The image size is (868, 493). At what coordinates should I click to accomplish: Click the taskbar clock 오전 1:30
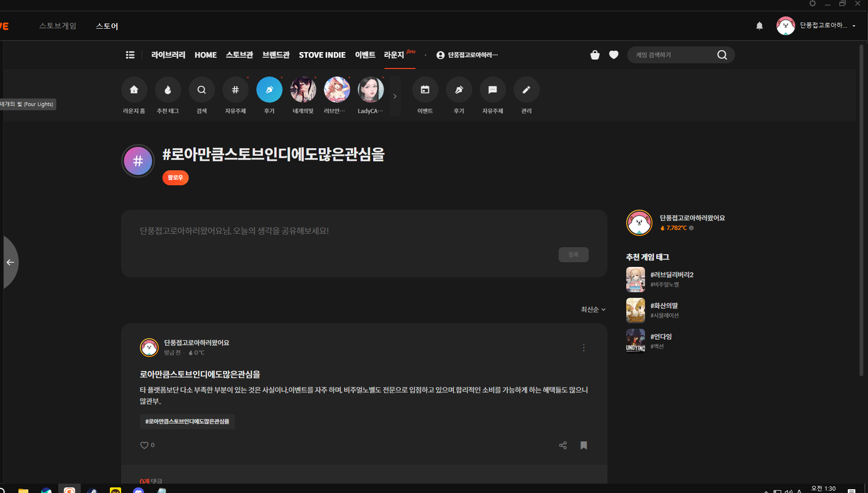tap(823, 489)
